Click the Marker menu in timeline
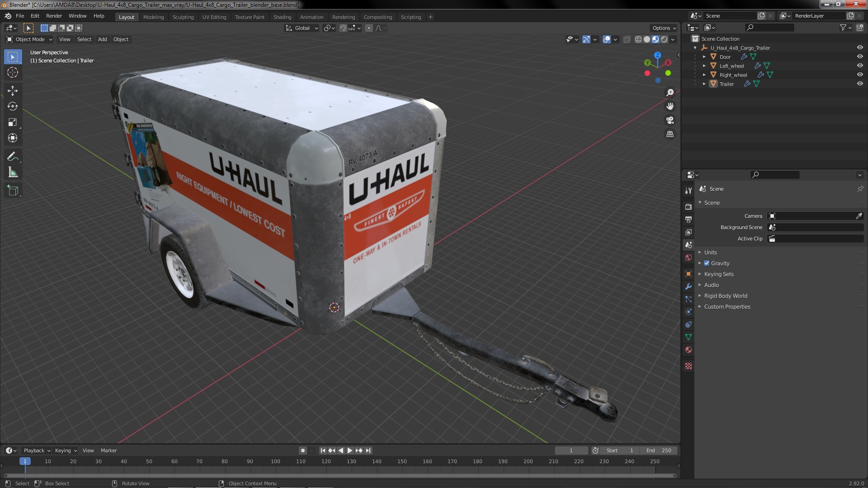Viewport: 868px width, 488px height. pyautogui.click(x=108, y=450)
